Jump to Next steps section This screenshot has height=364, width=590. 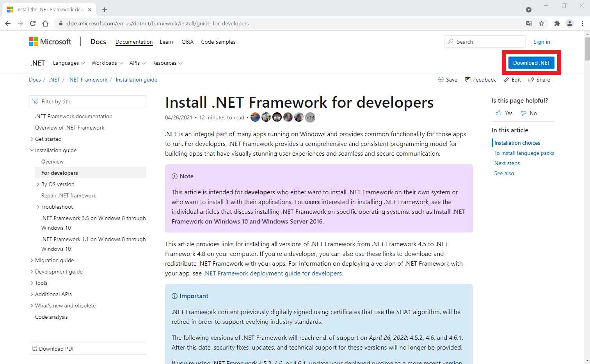tap(507, 163)
